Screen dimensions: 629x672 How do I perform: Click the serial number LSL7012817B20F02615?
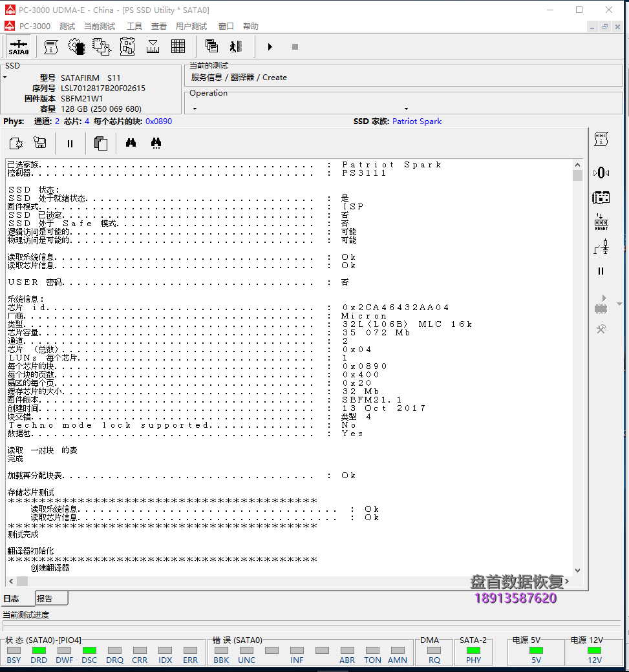pyautogui.click(x=103, y=89)
